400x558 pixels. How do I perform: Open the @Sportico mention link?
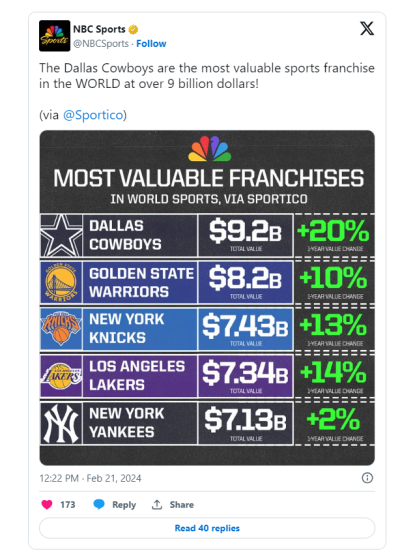[x=93, y=115]
